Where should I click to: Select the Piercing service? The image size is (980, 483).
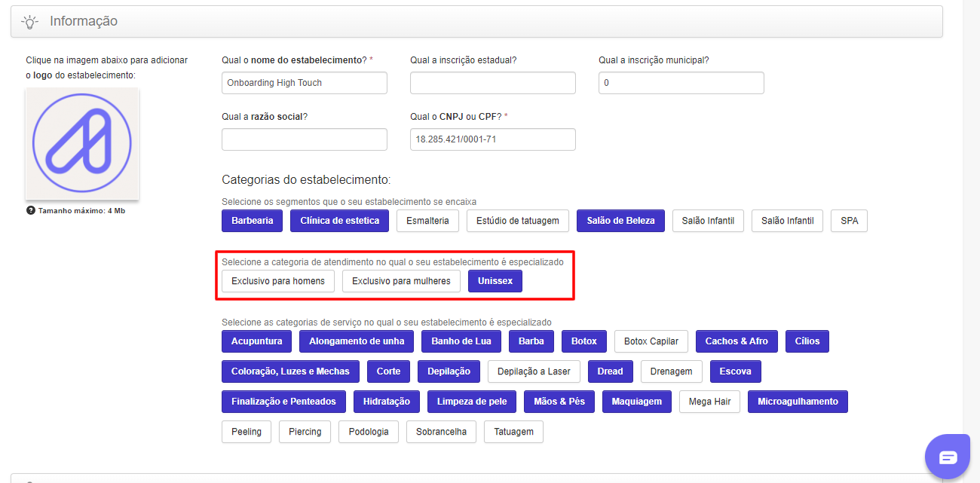click(x=305, y=432)
